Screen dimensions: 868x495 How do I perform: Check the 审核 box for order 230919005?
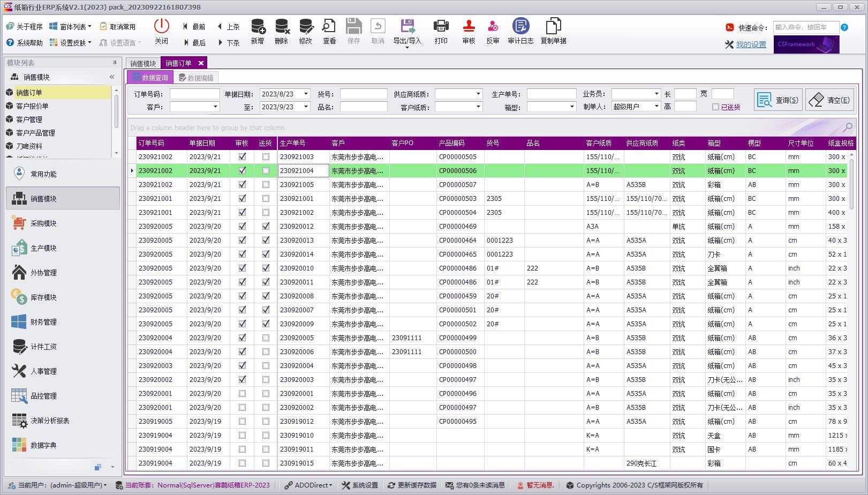[x=242, y=422]
